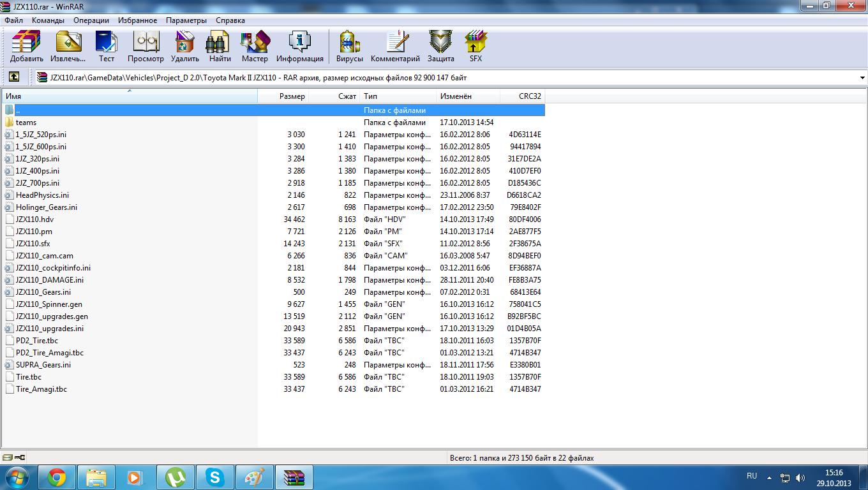Select file SUPRA_Gears.ini

(274, 365)
